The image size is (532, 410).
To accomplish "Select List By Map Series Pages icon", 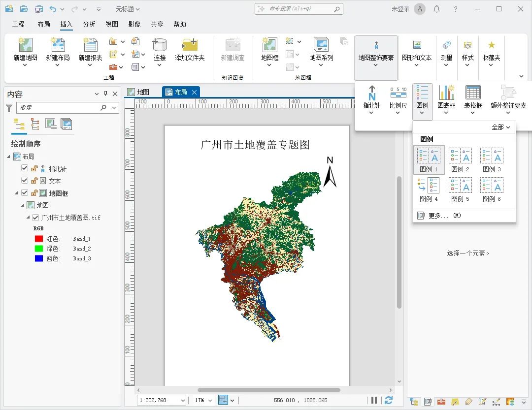I will 66,124.
